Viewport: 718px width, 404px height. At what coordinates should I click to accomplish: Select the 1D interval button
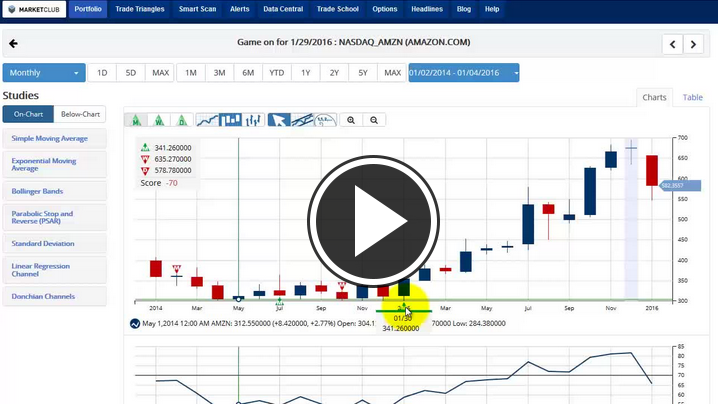pos(102,73)
